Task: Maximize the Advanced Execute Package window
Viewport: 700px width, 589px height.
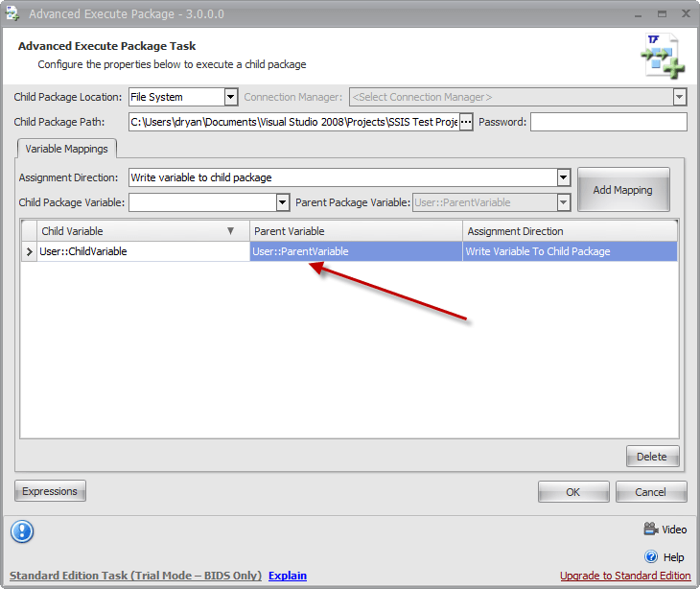Action: (662, 13)
